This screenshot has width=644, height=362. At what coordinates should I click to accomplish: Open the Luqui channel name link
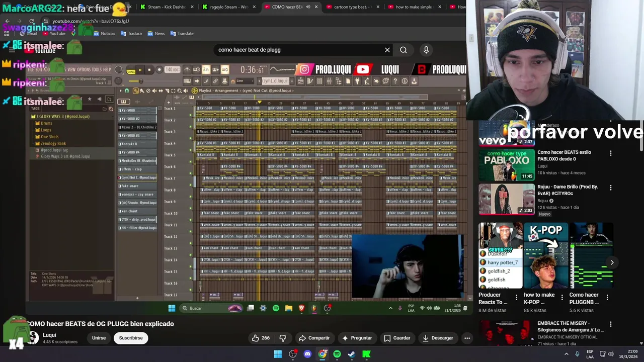click(x=49, y=335)
